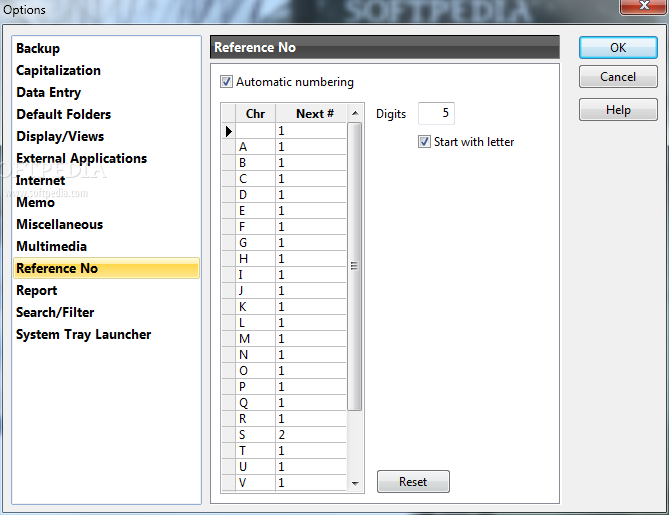Click the scroll up arrow of the grid
669x515 pixels.
pos(355,113)
